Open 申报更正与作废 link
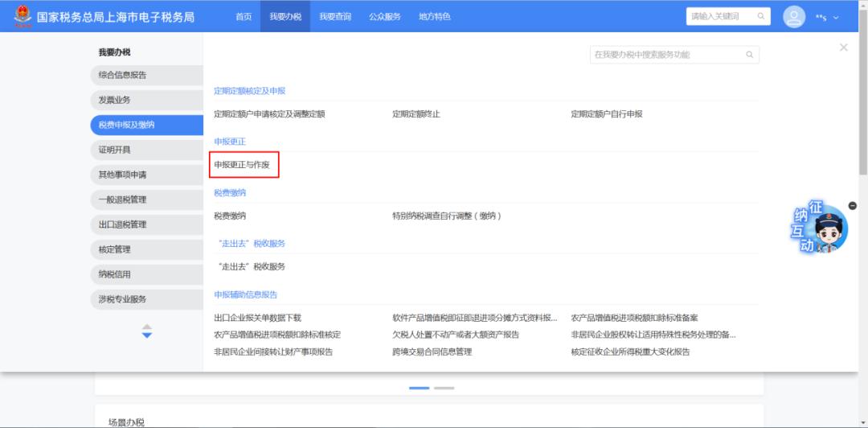The height and width of the screenshot is (428, 868). click(241, 165)
